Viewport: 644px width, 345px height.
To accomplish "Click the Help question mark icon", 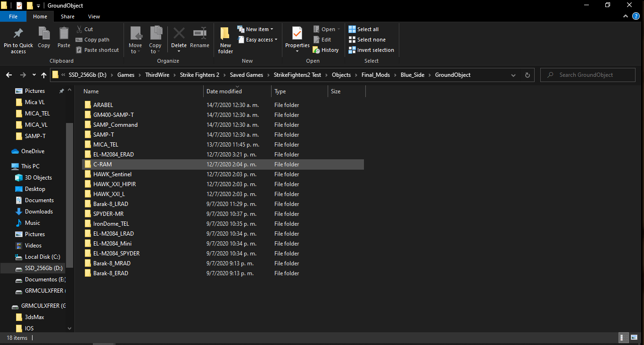I will pos(636,16).
